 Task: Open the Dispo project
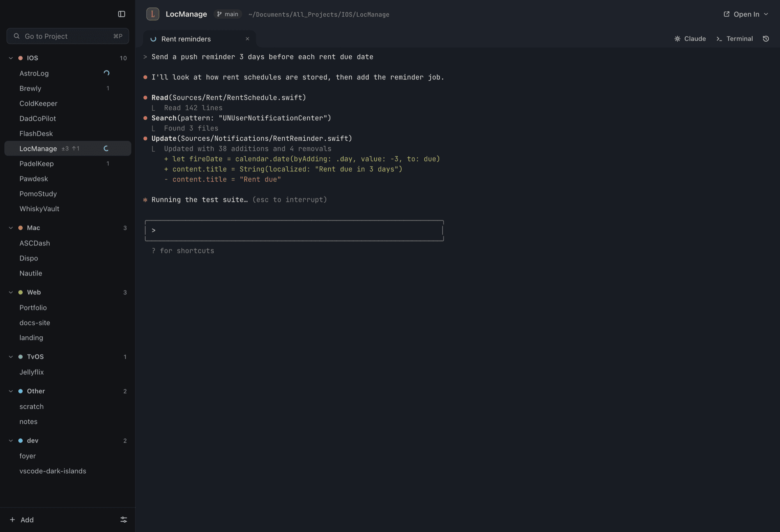[x=68, y=258]
